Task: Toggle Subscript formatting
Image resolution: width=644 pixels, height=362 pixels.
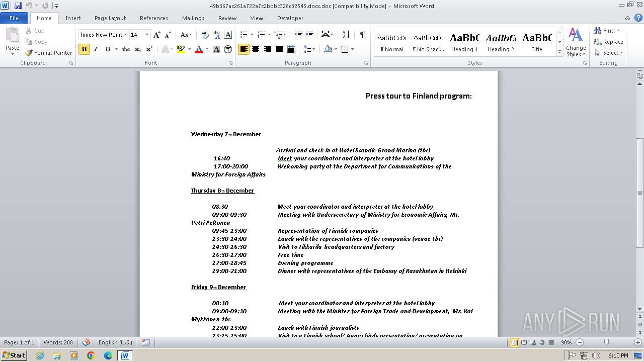Action: pos(137,49)
